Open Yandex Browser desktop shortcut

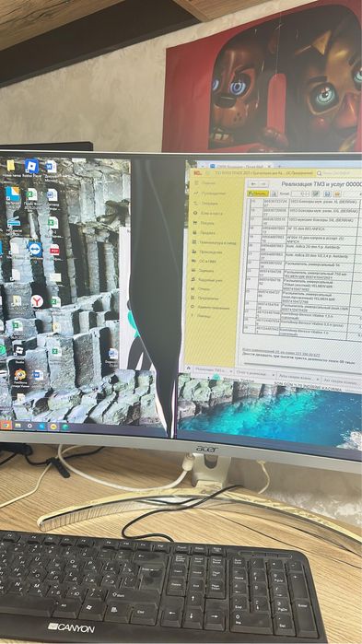[37, 301]
